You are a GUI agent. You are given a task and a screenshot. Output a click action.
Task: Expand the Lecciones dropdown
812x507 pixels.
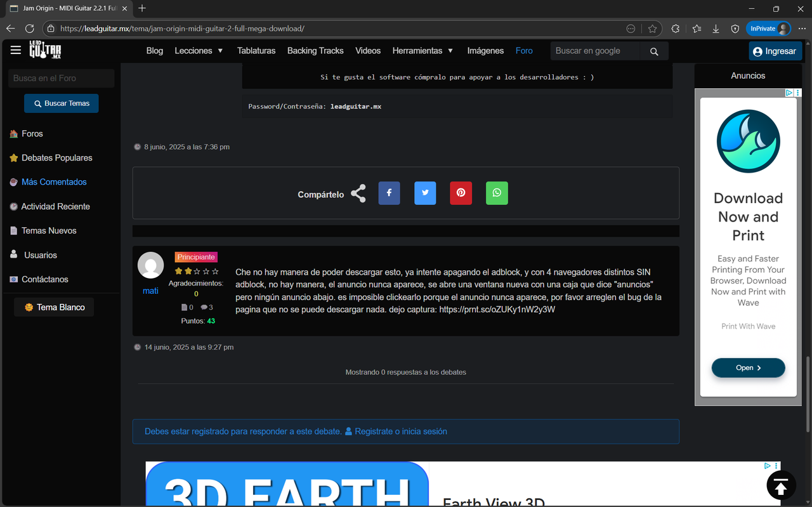[x=199, y=51]
